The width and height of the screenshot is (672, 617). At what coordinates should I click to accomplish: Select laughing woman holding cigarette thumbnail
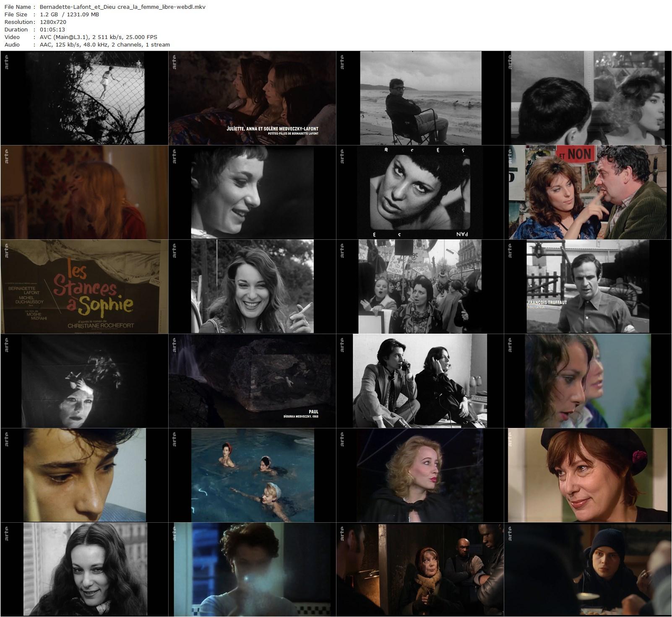click(252, 287)
